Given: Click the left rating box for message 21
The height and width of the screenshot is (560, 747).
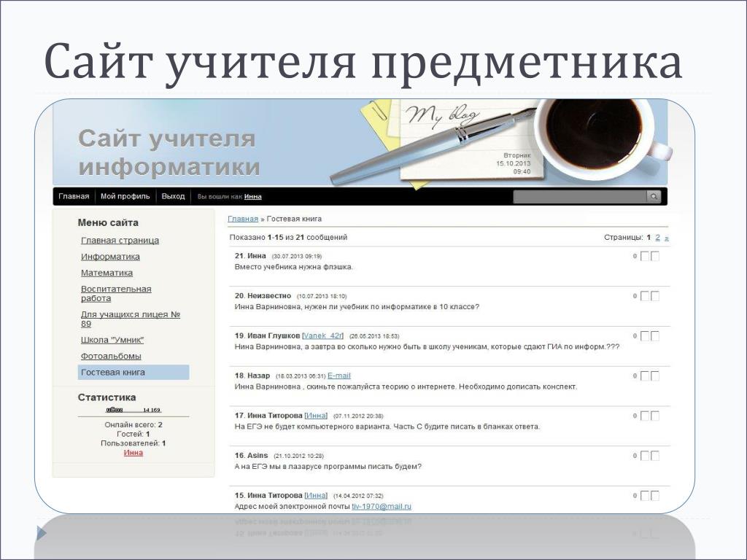Looking at the screenshot, I should [x=645, y=256].
